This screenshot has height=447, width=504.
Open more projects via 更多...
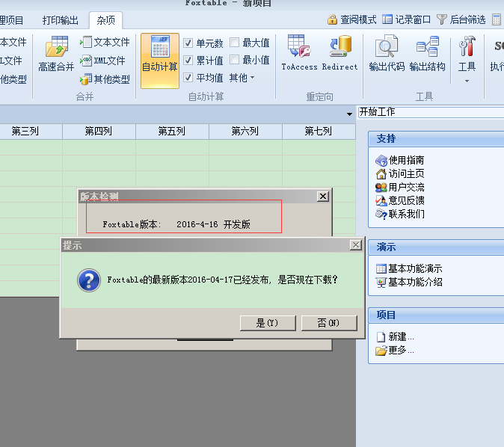(x=395, y=350)
